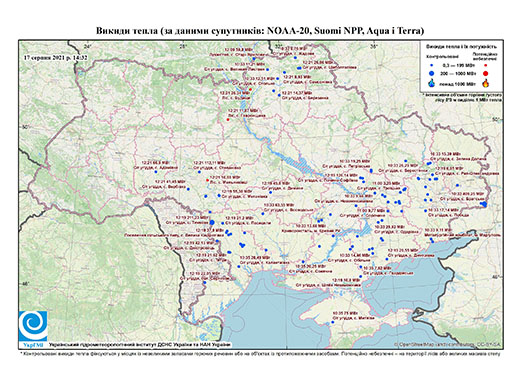Click the date stamp 17 серпня 2021
The width and height of the screenshot is (520, 368).
[x=56, y=57]
